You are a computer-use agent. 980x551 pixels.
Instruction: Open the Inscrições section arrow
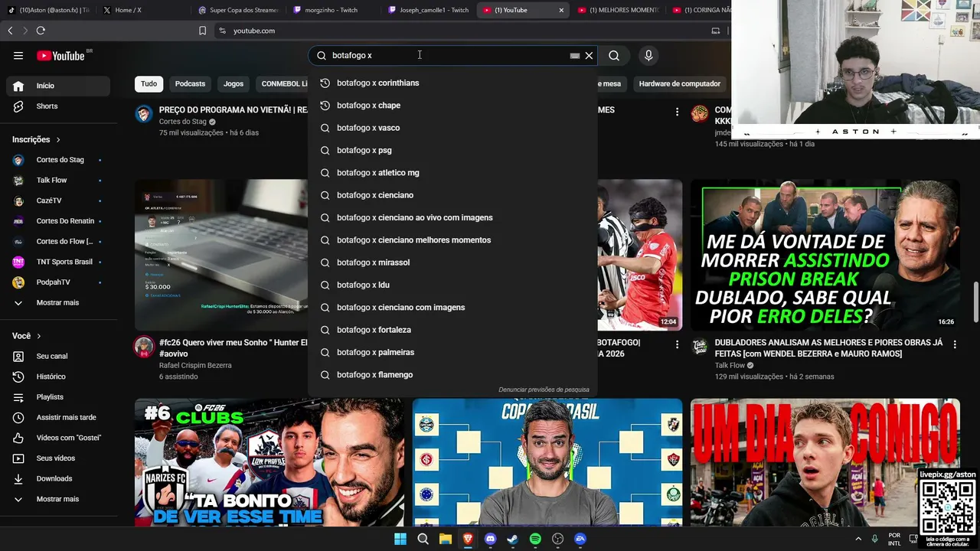click(x=57, y=139)
